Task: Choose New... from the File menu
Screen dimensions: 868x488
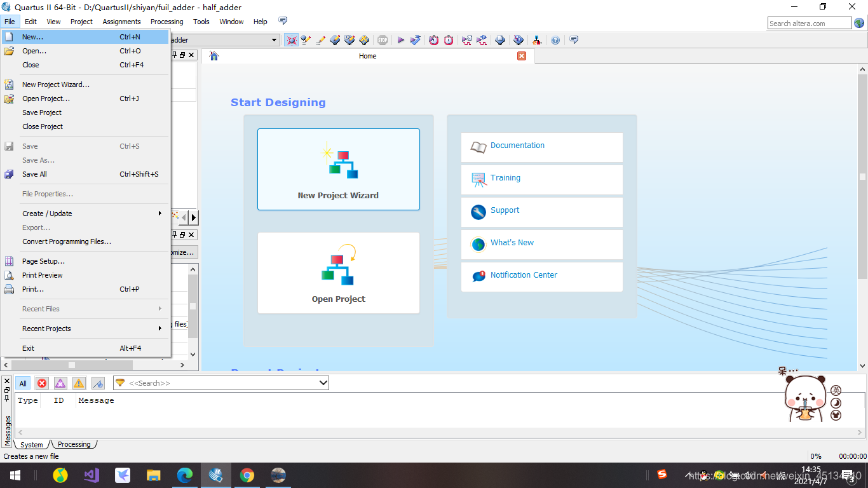Action: point(86,37)
